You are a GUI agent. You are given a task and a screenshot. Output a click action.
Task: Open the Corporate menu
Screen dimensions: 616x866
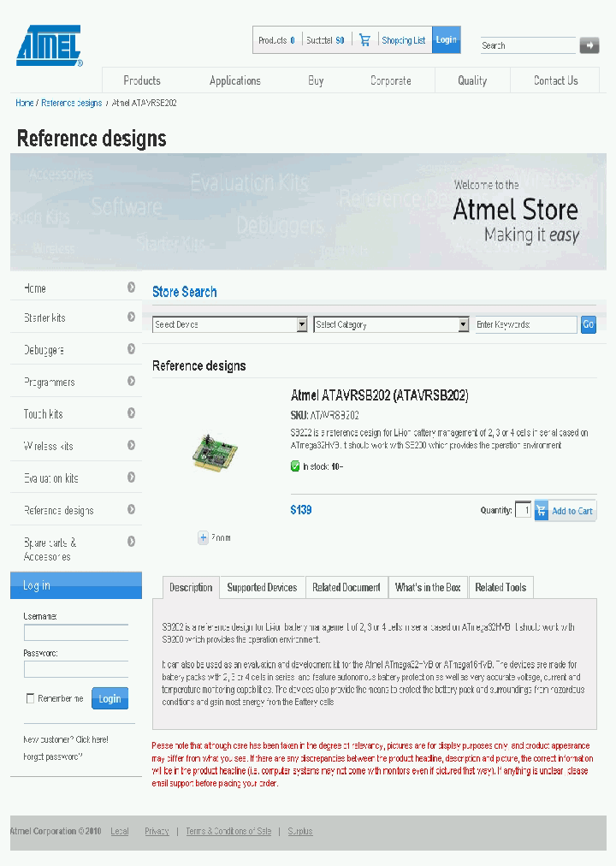[x=391, y=80]
